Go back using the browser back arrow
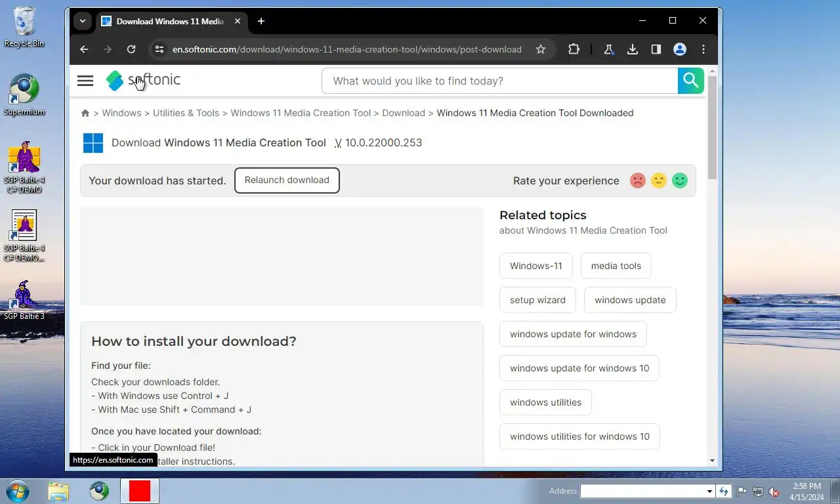 (84, 49)
